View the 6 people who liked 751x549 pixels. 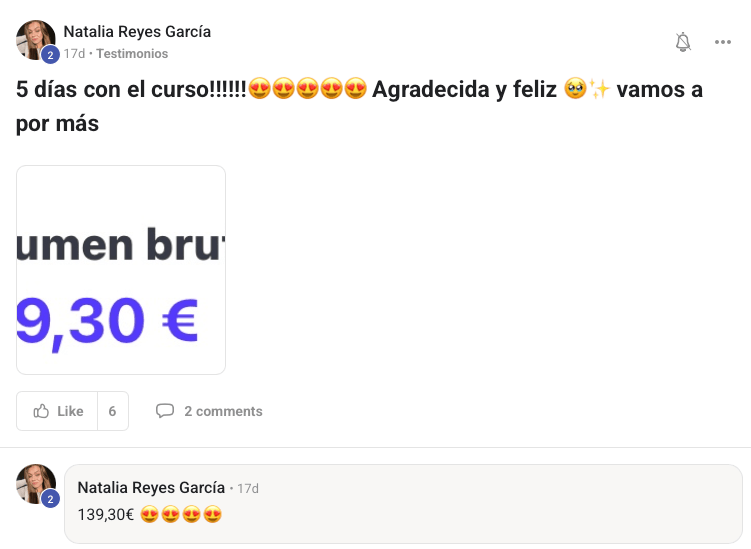113,411
